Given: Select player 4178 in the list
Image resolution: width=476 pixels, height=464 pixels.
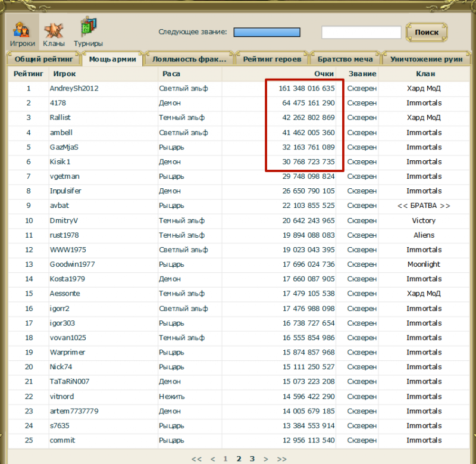Looking at the screenshot, I should [x=58, y=103].
